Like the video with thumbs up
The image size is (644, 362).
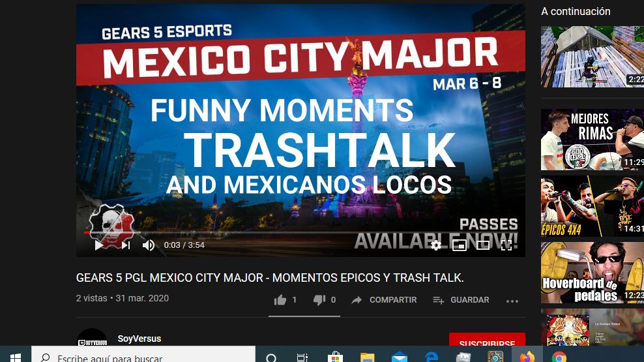tap(280, 300)
